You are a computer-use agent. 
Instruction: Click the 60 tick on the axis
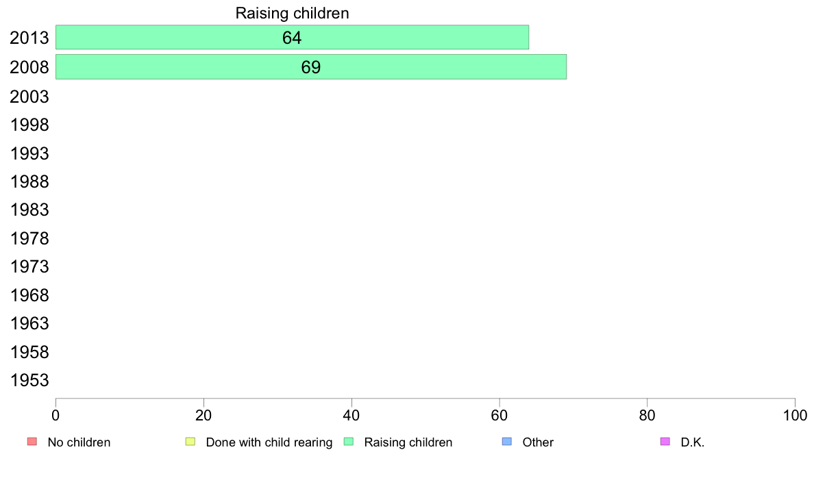(x=500, y=415)
